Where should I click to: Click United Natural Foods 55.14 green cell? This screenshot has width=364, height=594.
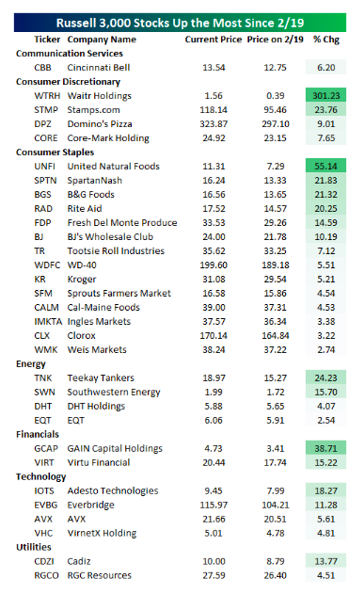(325, 166)
